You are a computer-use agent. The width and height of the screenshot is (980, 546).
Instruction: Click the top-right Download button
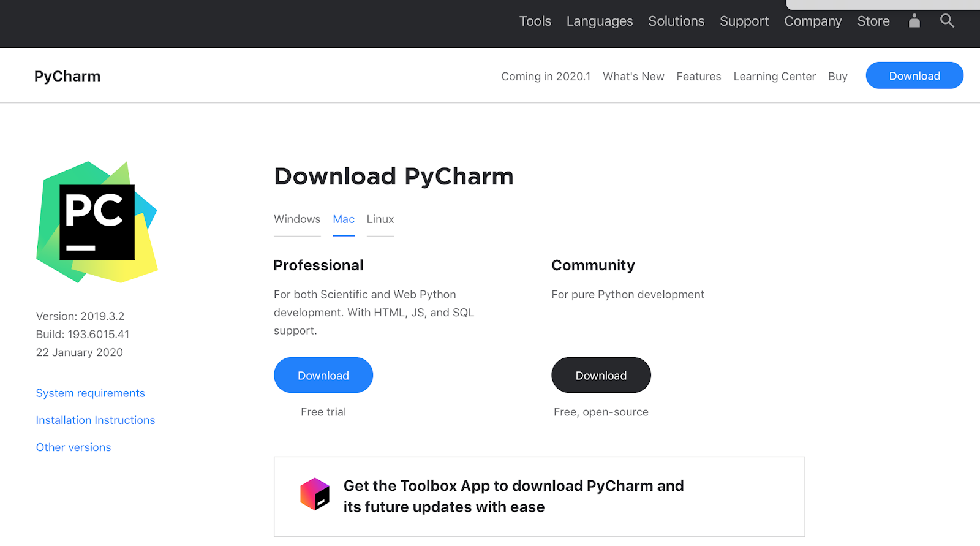914,75
